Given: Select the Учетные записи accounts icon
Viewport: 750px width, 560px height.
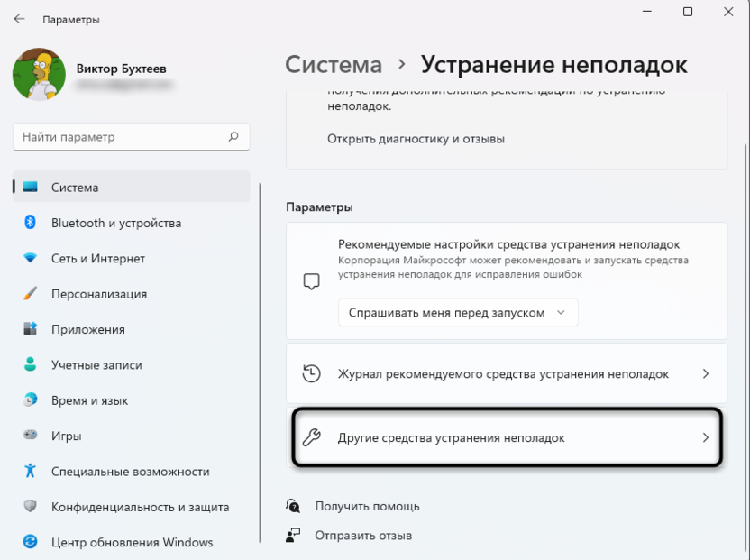Looking at the screenshot, I should coord(30,364).
